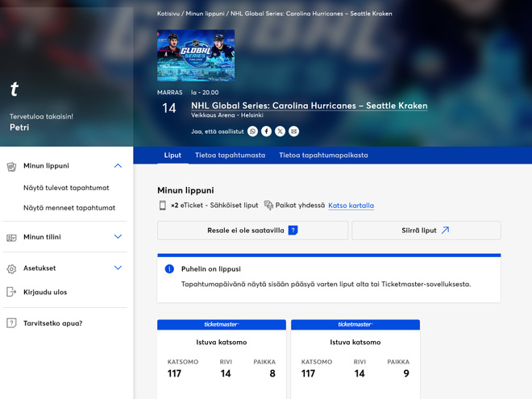Click the Minun tilini account icon
The width and height of the screenshot is (532, 399).
point(11,238)
